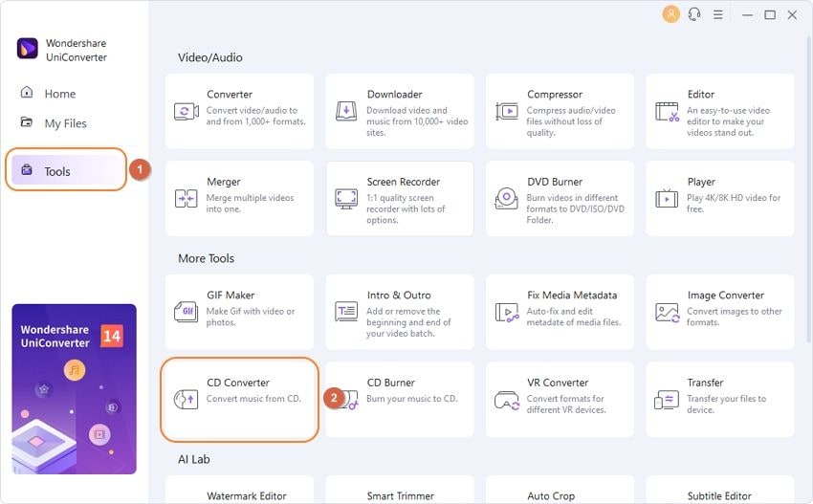The width and height of the screenshot is (813, 504).
Task: Click the "Video/Audio" section heading
Action: 210,57
